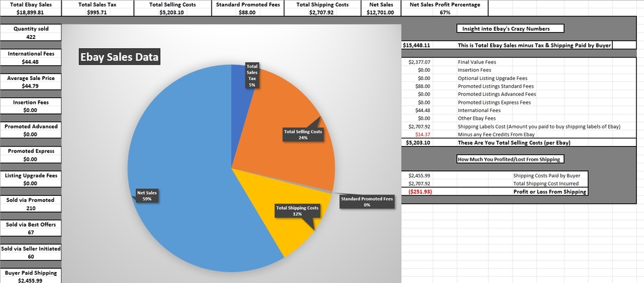Click Standard Promoted Fees header value $88.00
644x283 pixels.
pos(247,12)
